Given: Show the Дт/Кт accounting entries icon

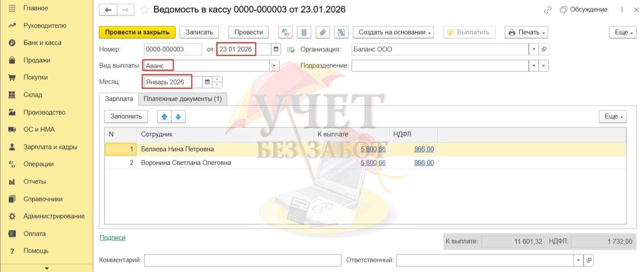Looking at the screenshot, I should pyautogui.click(x=285, y=32).
